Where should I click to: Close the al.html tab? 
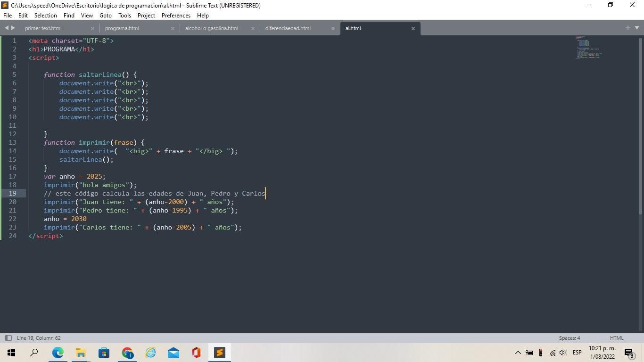tap(413, 28)
